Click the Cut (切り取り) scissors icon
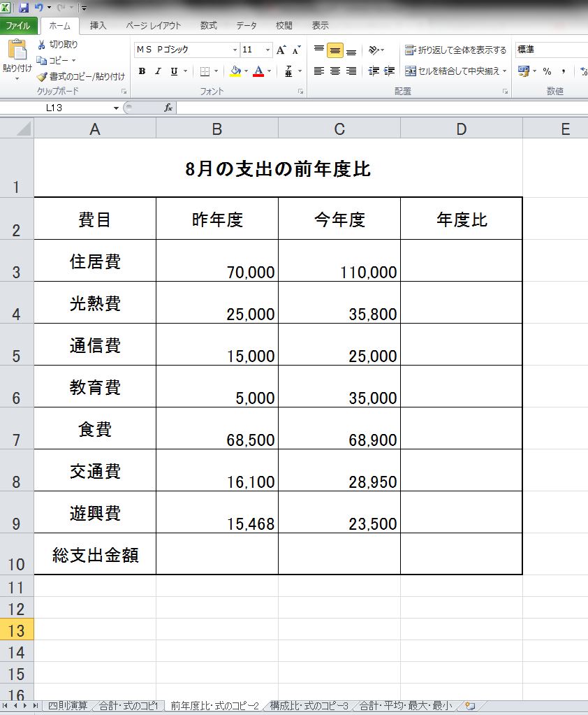 (42, 45)
